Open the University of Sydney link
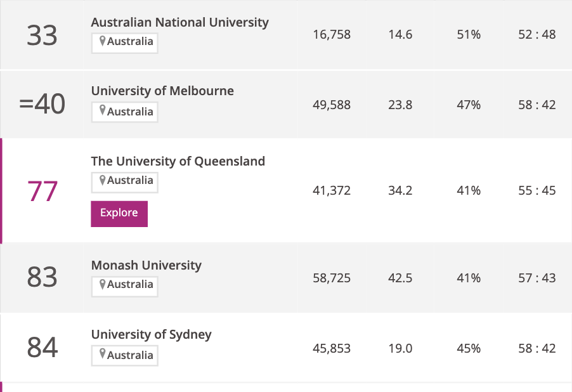The image size is (572, 392). coord(151,334)
